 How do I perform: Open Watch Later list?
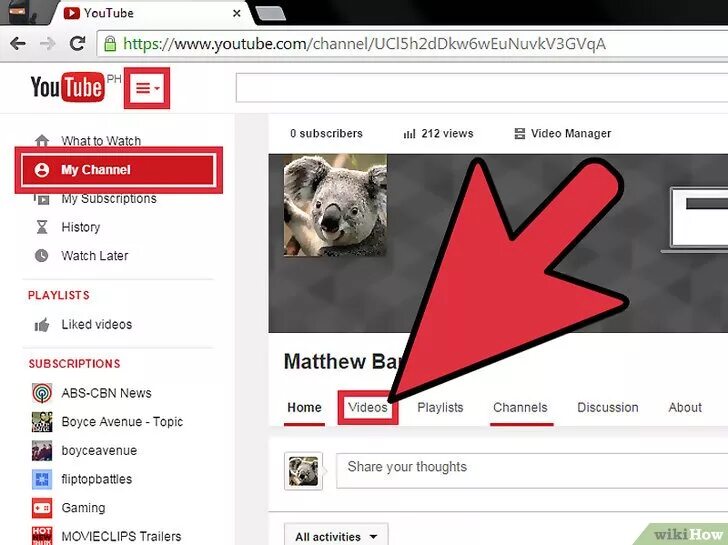click(94, 256)
